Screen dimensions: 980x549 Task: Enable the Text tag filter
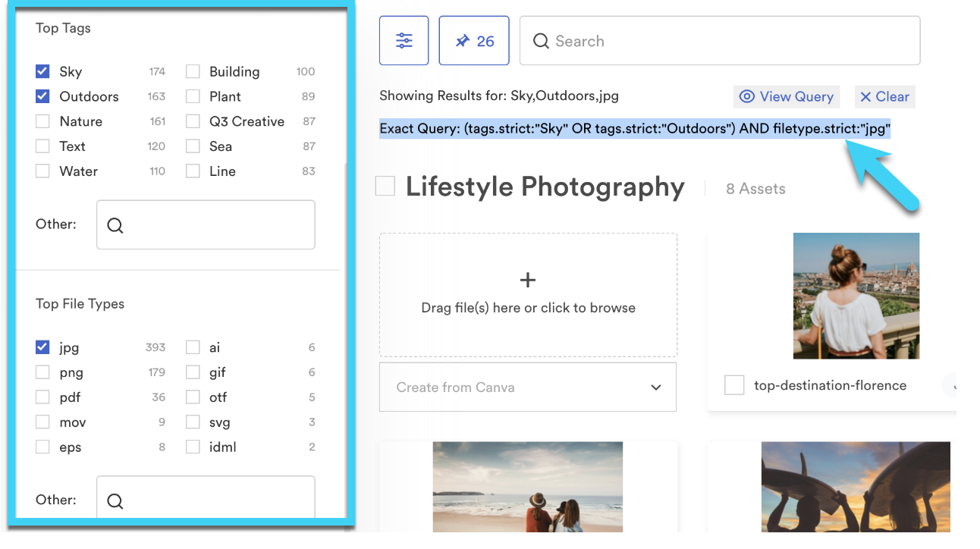pyautogui.click(x=42, y=146)
